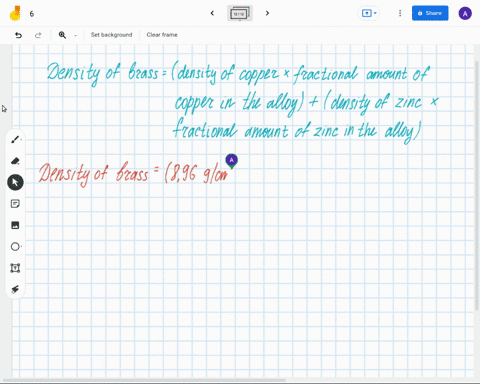Open the frame bar thumbnail
The image size is (480, 384).
240,13
